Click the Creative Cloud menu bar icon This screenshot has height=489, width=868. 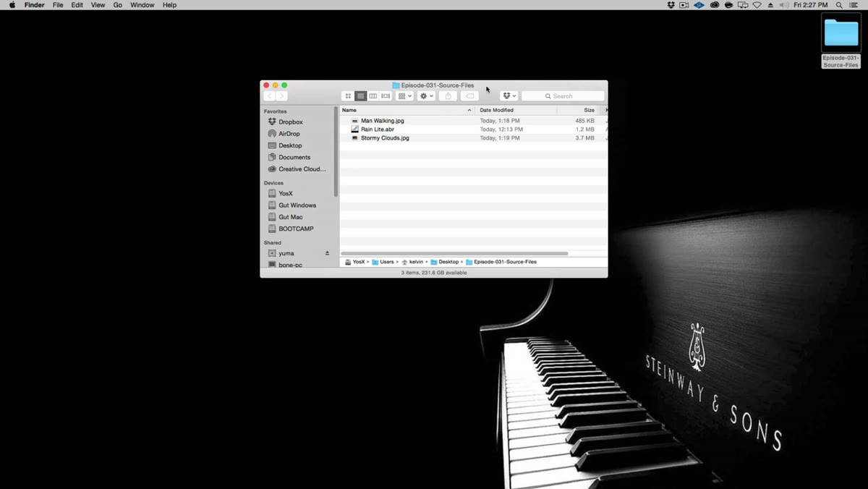715,5
